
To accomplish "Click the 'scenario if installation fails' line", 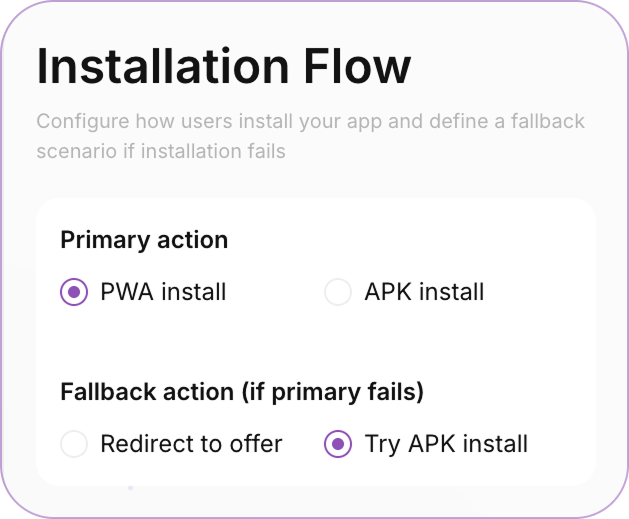I will [161, 152].
